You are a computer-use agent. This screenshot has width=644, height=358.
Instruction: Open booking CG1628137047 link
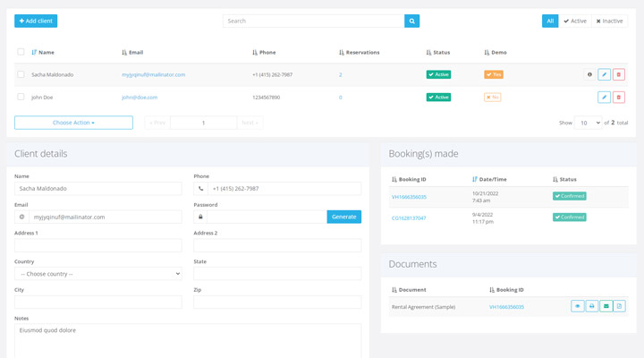(409, 217)
